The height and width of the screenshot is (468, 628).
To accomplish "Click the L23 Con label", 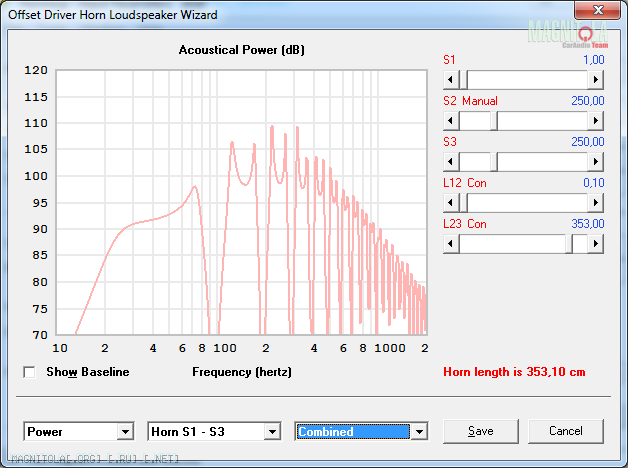I will (x=465, y=224).
